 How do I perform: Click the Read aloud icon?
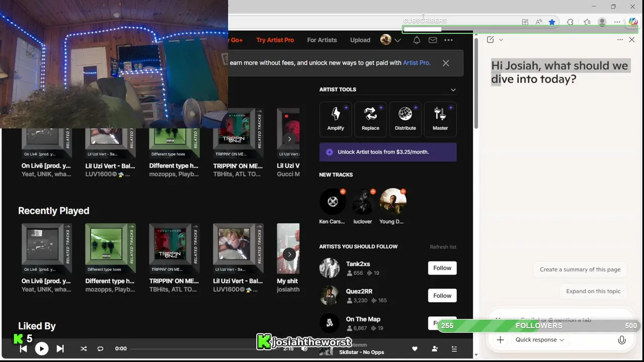coord(538,22)
